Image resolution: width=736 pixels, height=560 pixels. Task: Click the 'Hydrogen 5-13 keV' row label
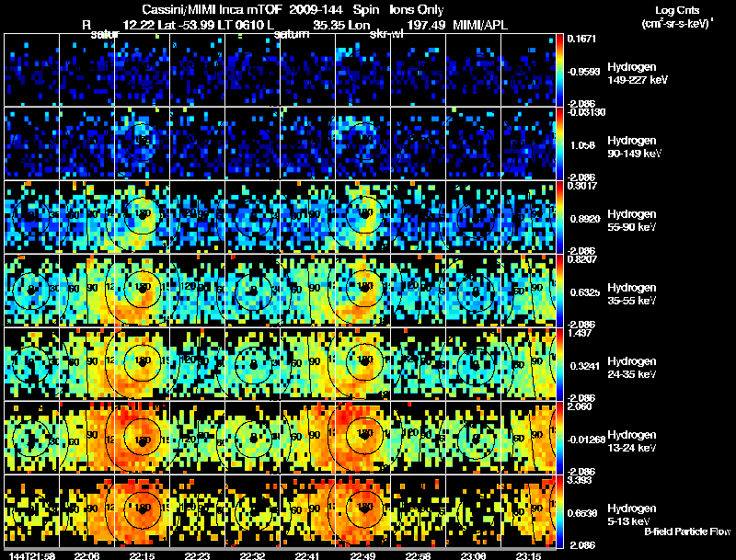pyautogui.click(x=632, y=515)
